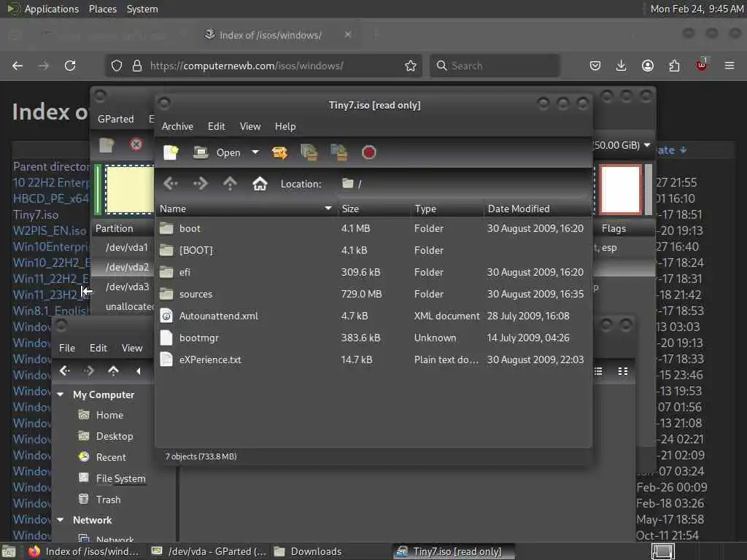747x560 pixels.
Task: Click the GParted menu in GParted window
Action: click(116, 119)
